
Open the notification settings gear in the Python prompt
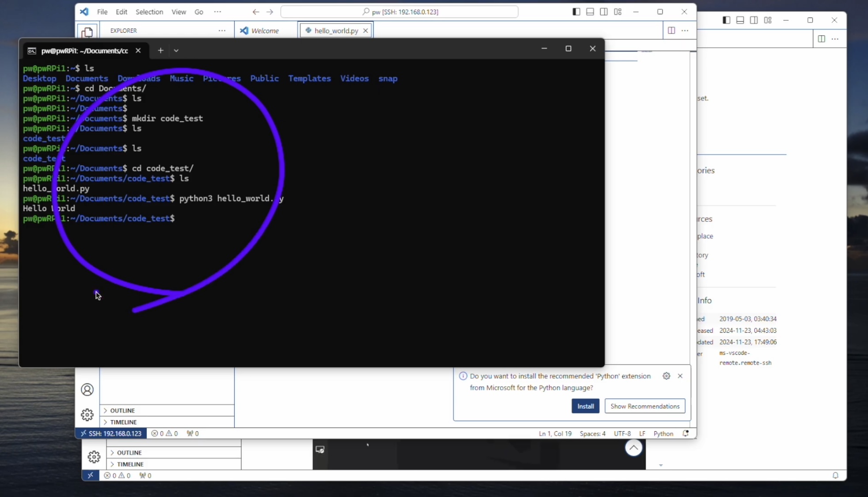click(666, 376)
